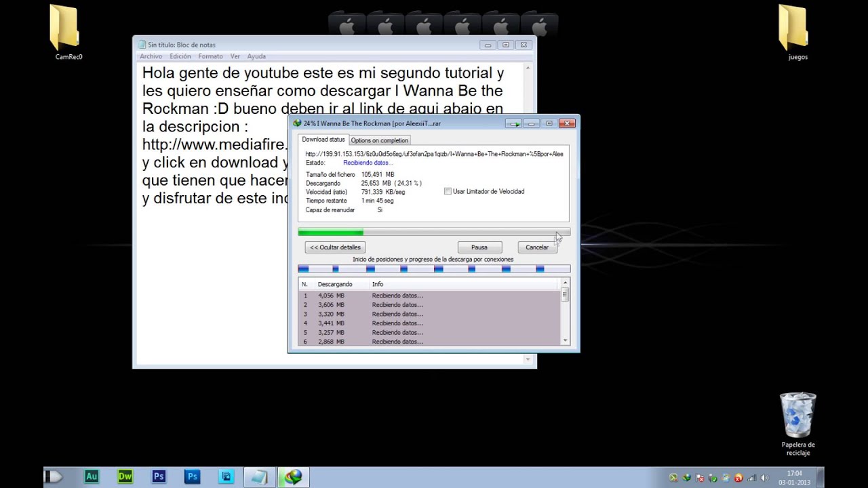
Task: Select the Internet Download Manager taskbar icon
Action: (293, 476)
